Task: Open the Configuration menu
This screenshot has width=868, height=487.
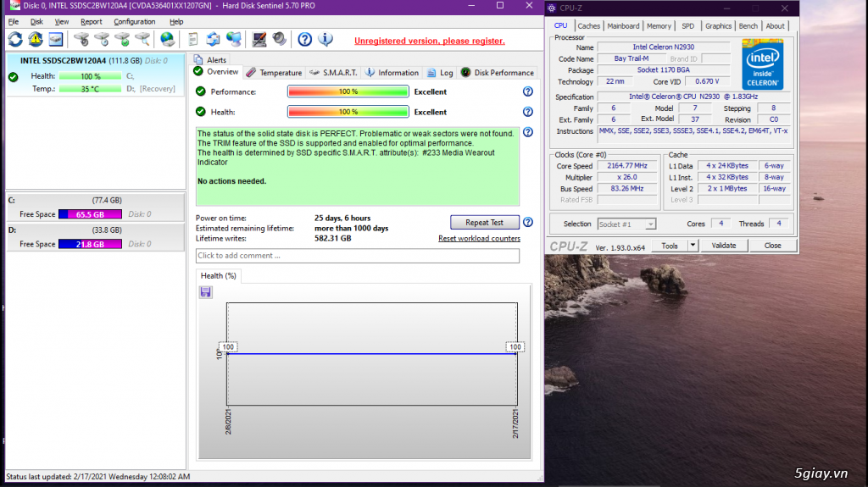Action: pyautogui.click(x=135, y=21)
